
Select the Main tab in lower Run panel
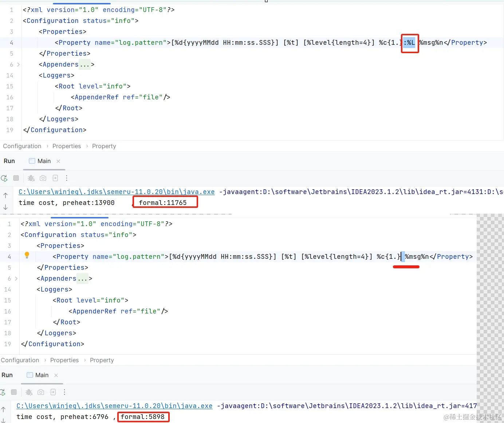[42, 375]
